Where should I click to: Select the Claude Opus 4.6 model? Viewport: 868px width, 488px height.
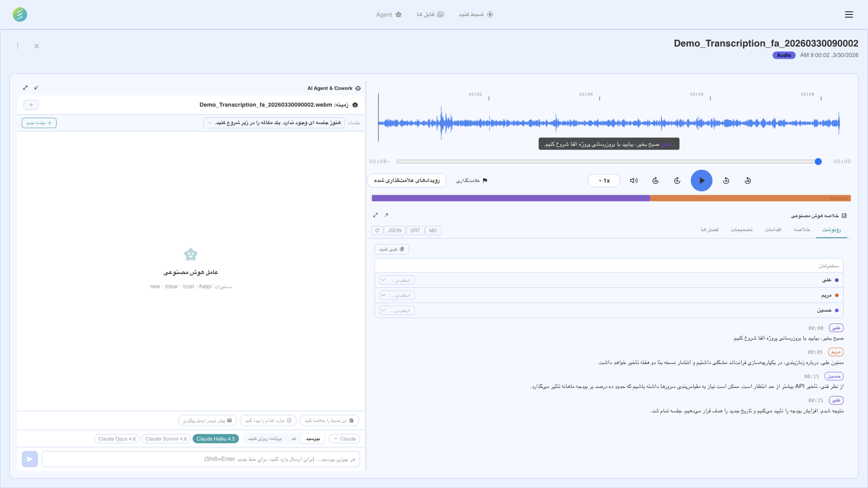pos(117,439)
